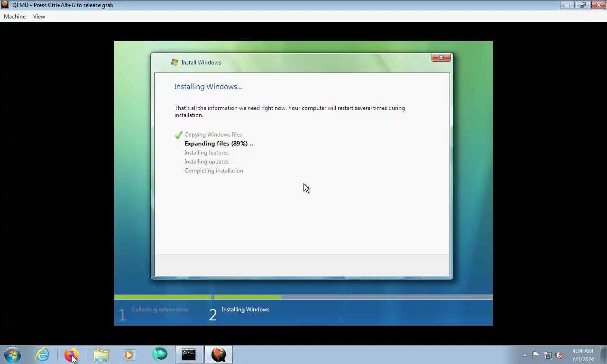Open the green round app in taskbar
Viewport: 607px width, 364px height.
160,354
